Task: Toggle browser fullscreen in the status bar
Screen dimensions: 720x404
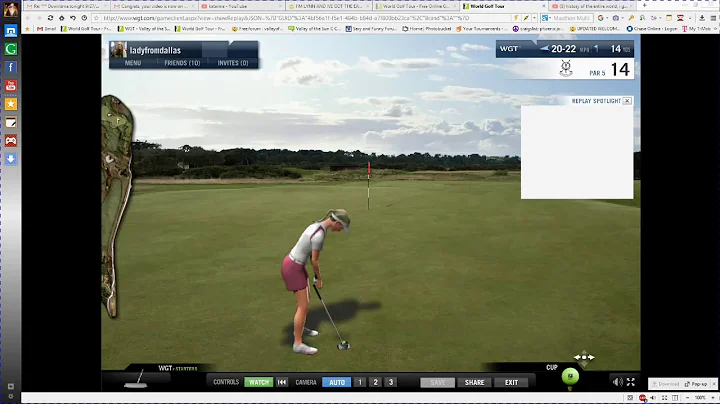Action: click(664, 398)
